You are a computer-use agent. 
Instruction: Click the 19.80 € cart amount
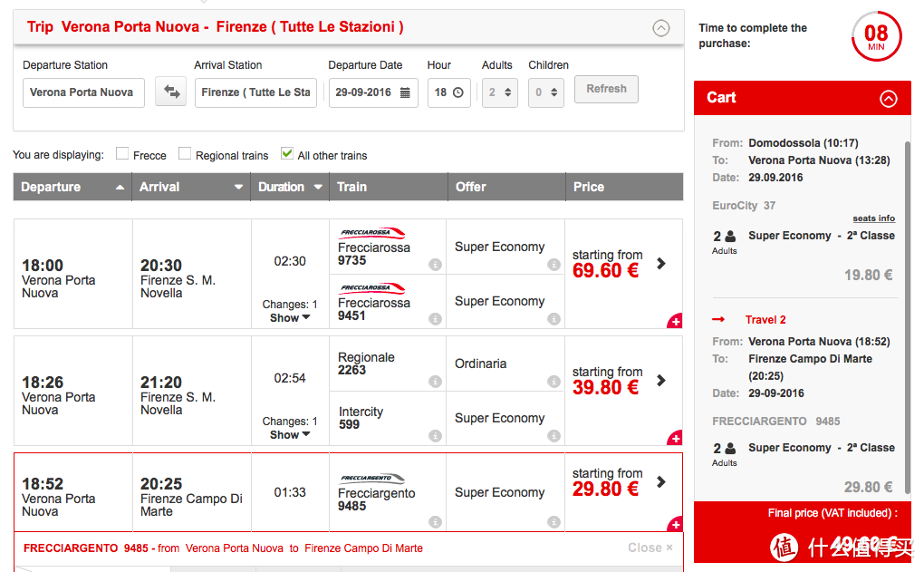868,275
